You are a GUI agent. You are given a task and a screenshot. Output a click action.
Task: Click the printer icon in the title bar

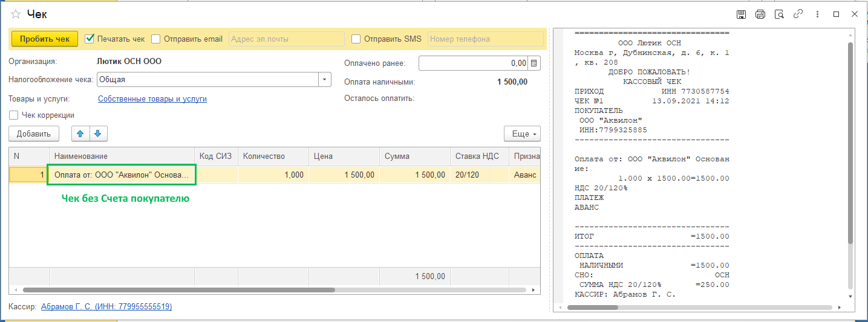760,14
